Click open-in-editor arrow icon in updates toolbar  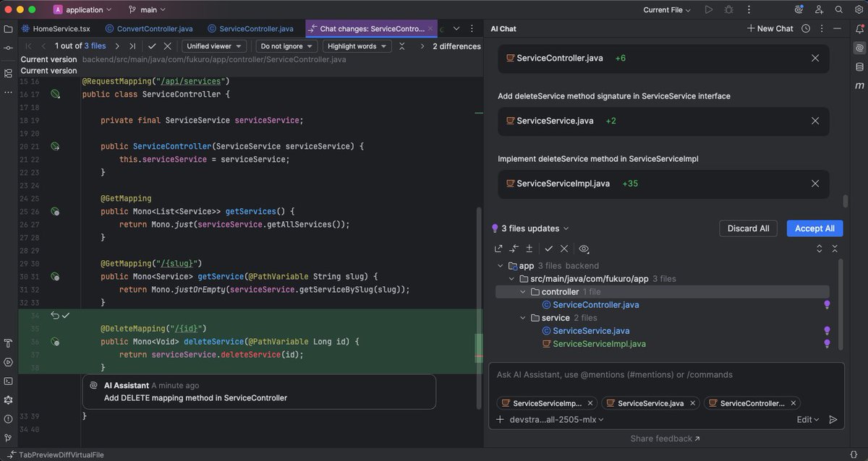pos(498,249)
